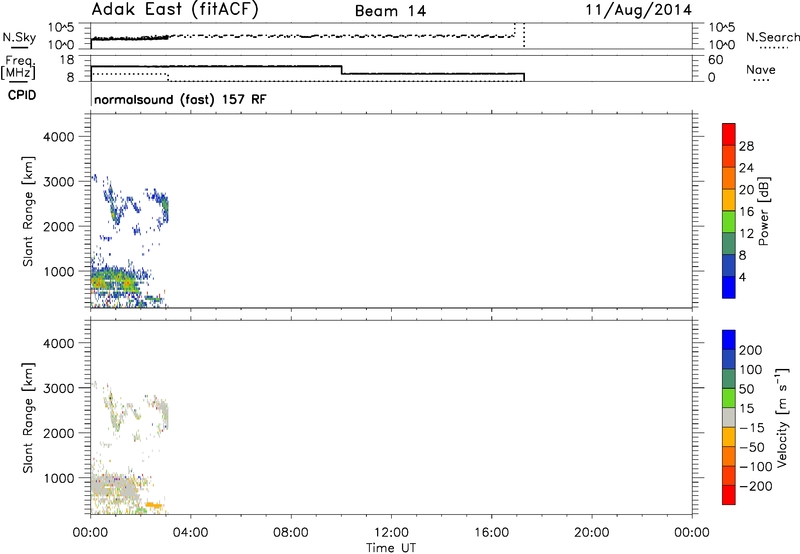The image size is (800, 554).
Task: Click the '200' tick on the velocity scale
Action: (x=751, y=350)
